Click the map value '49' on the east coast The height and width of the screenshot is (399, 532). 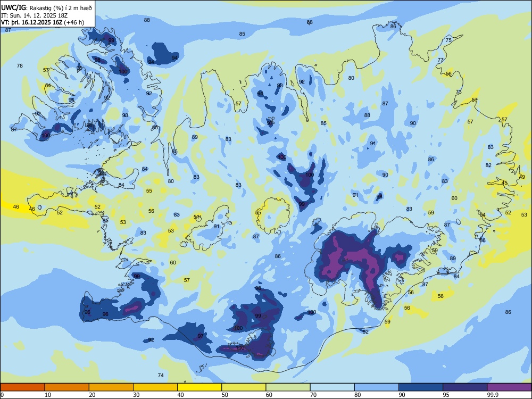(522, 177)
